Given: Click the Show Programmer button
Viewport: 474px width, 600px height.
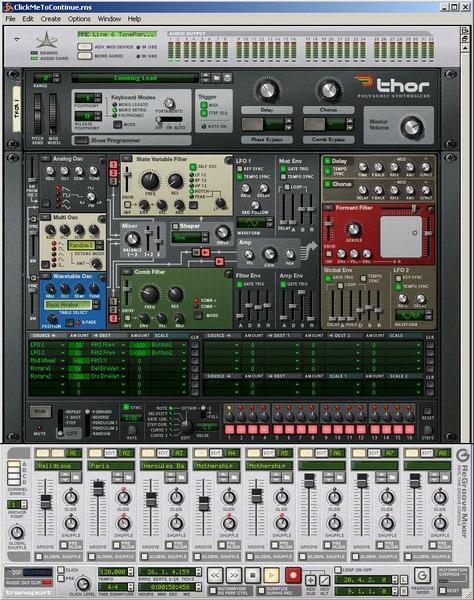Looking at the screenshot, I should [131, 140].
